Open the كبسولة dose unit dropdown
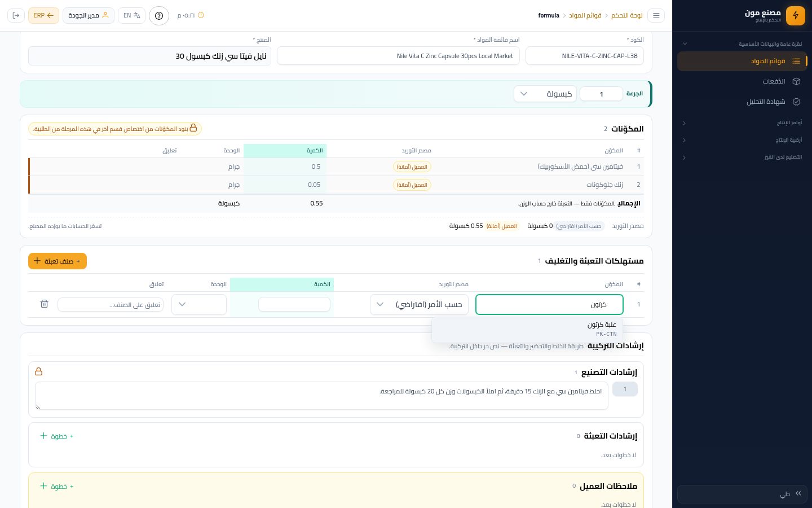The image size is (812, 508). [x=545, y=94]
